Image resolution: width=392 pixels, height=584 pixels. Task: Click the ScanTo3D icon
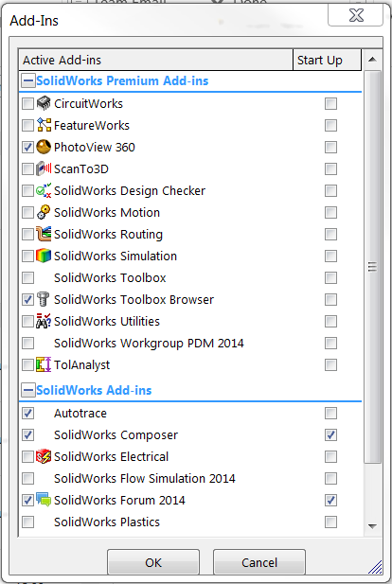[44, 168]
